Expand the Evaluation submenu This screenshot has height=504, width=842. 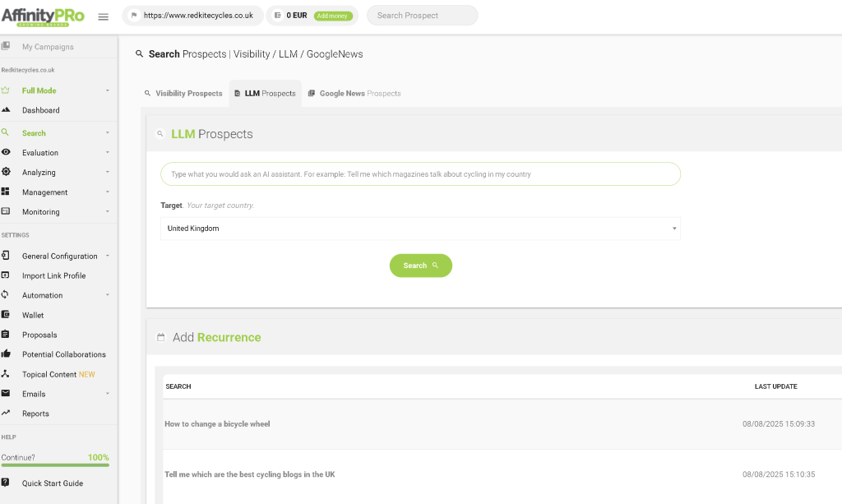point(107,153)
